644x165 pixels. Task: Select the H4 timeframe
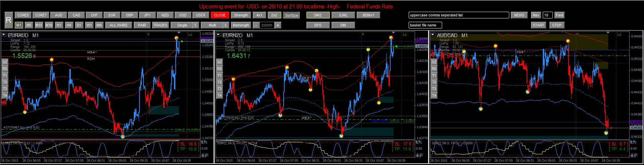coord(69,25)
